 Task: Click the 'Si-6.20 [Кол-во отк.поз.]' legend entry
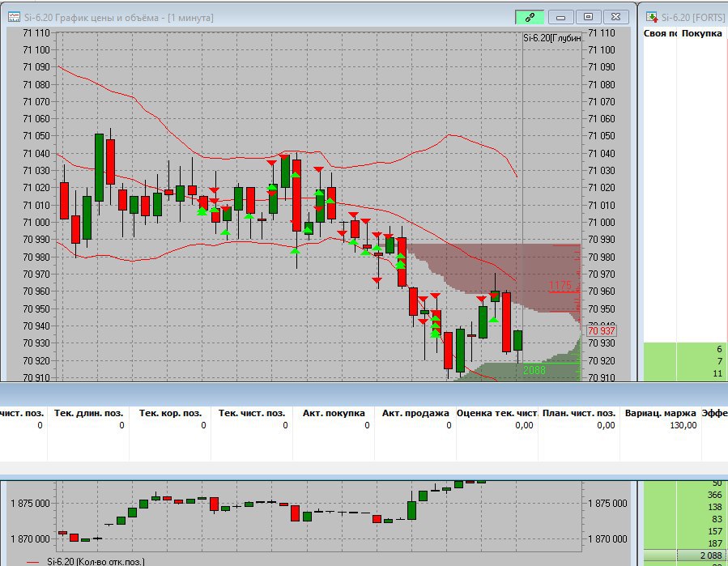(96, 561)
